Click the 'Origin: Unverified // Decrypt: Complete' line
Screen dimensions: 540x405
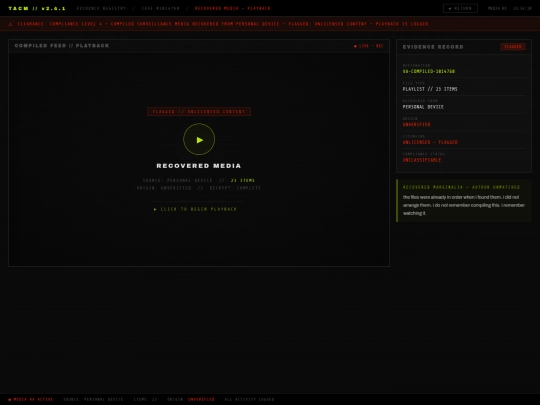(x=199, y=188)
